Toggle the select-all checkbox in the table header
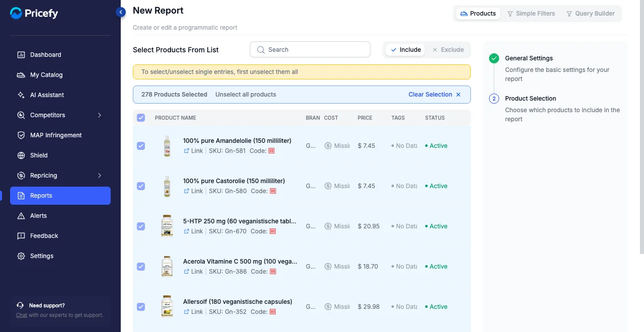The height and width of the screenshot is (332, 644). pyautogui.click(x=141, y=118)
